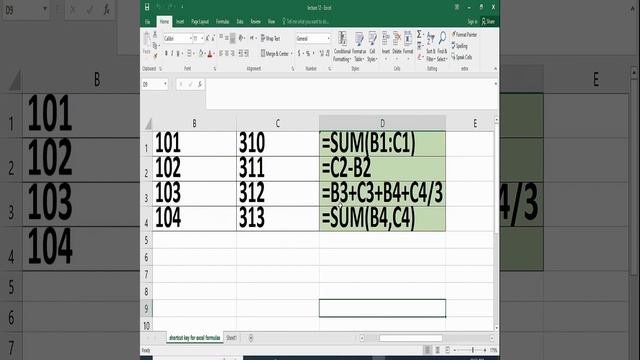Click the Clear eraser icon
The height and width of the screenshot is (360, 640).
point(420,57)
